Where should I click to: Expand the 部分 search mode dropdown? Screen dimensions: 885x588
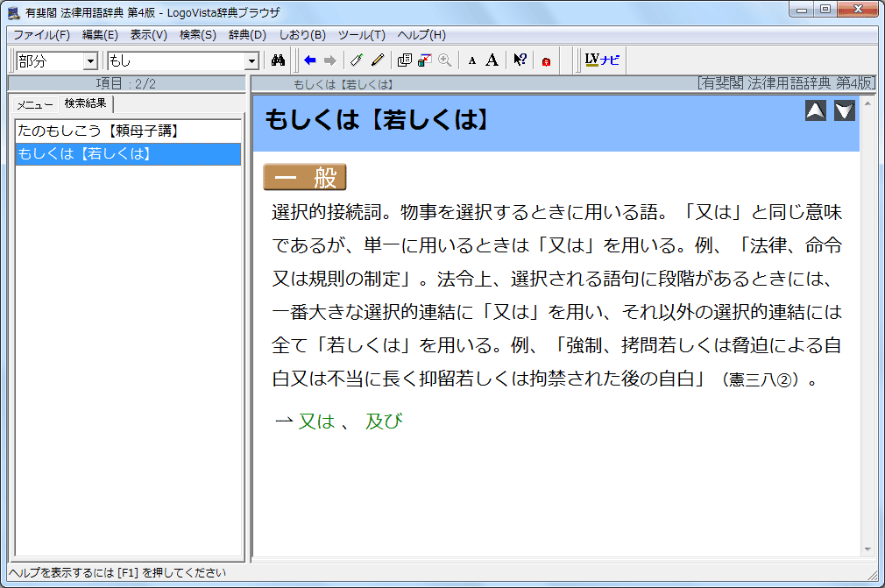point(90,61)
